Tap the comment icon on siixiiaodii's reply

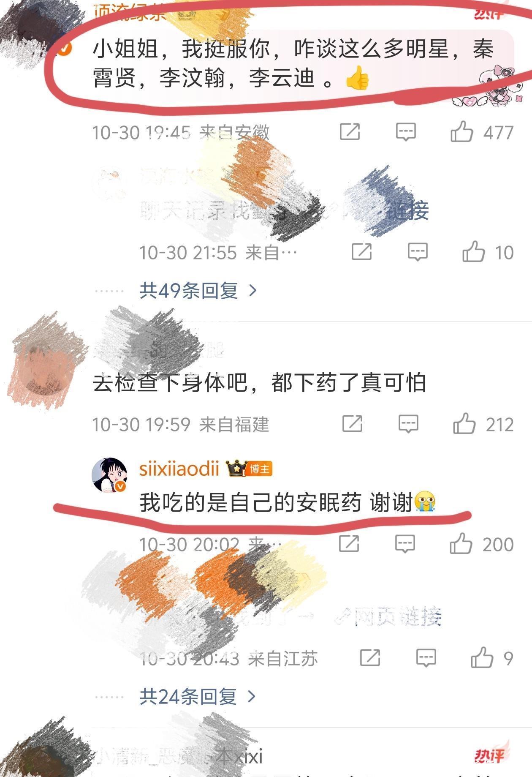pos(405,544)
